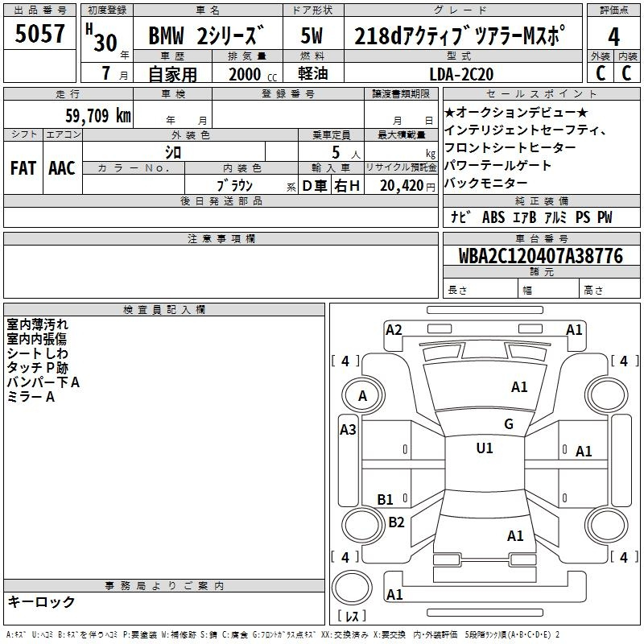Click the mileage 59,709 km
Viewport: 644px width, 644px height.
pos(98,116)
